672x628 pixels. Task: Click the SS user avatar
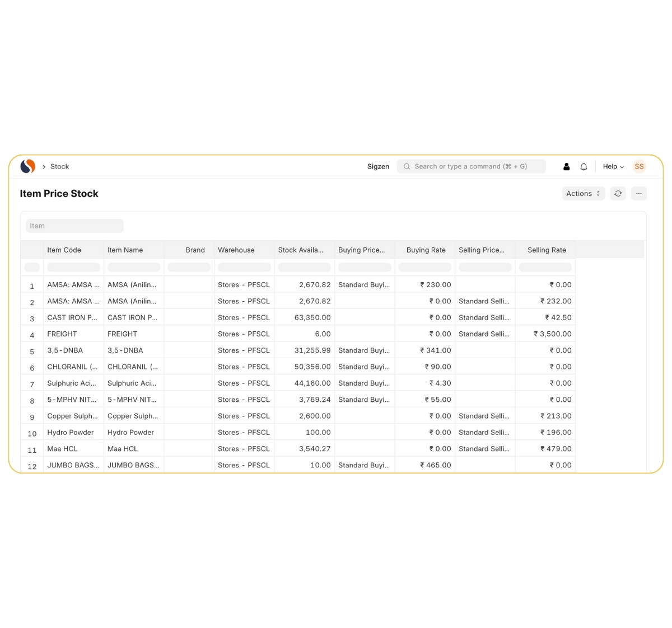click(x=639, y=166)
